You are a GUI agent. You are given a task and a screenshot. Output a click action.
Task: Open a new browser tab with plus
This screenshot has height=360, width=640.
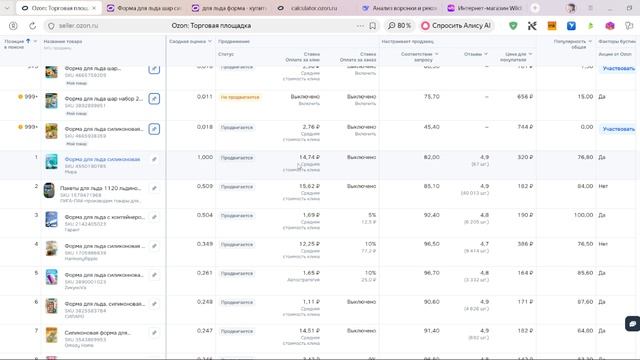(x=535, y=8)
